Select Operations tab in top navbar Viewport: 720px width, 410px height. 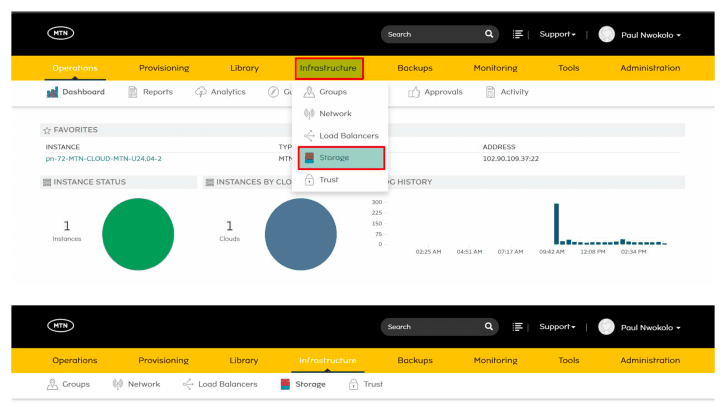coord(75,68)
